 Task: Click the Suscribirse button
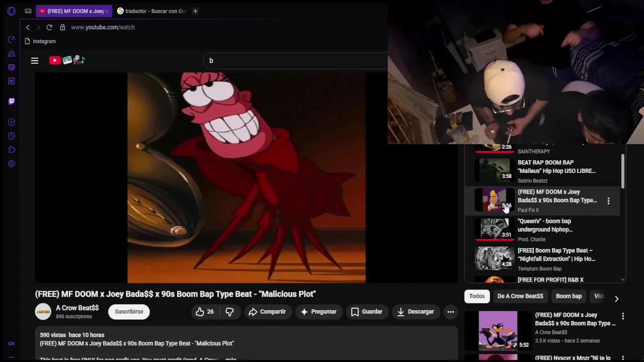(x=129, y=312)
